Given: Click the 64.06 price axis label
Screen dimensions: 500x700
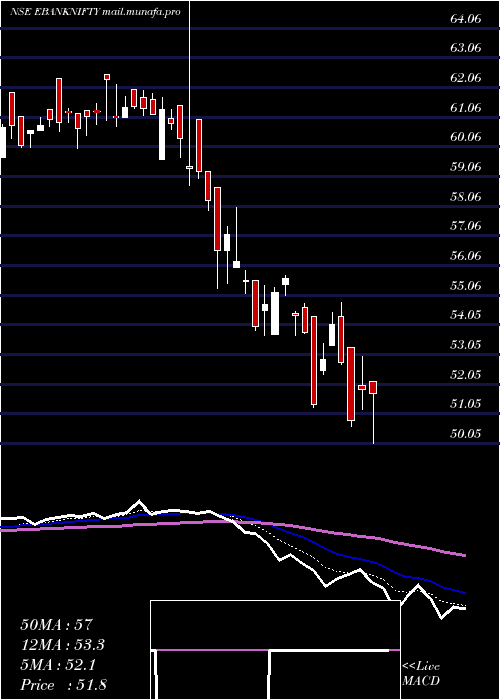Looking at the screenshot, I should click(467, 19).
